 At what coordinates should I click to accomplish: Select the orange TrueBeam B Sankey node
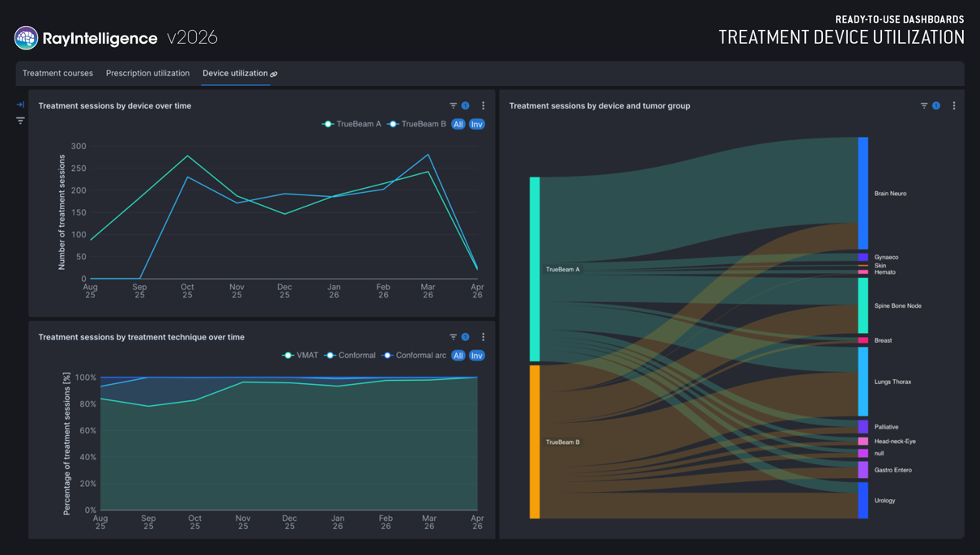(x=535, y=442)
